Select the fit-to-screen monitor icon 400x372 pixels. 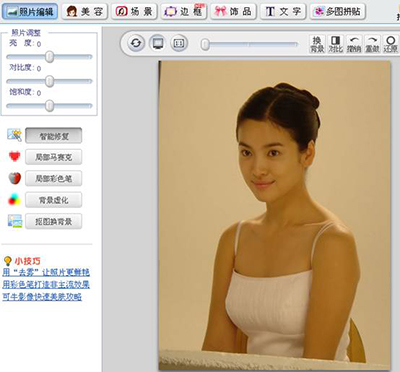click(157, 43)
